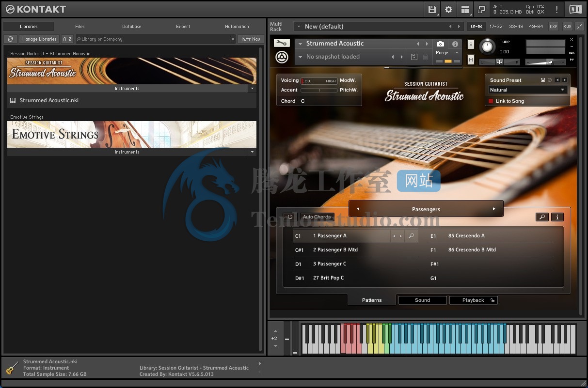Click magnifier beside 1 Passenger A
The image size is (588, 388).
point(411,236)
